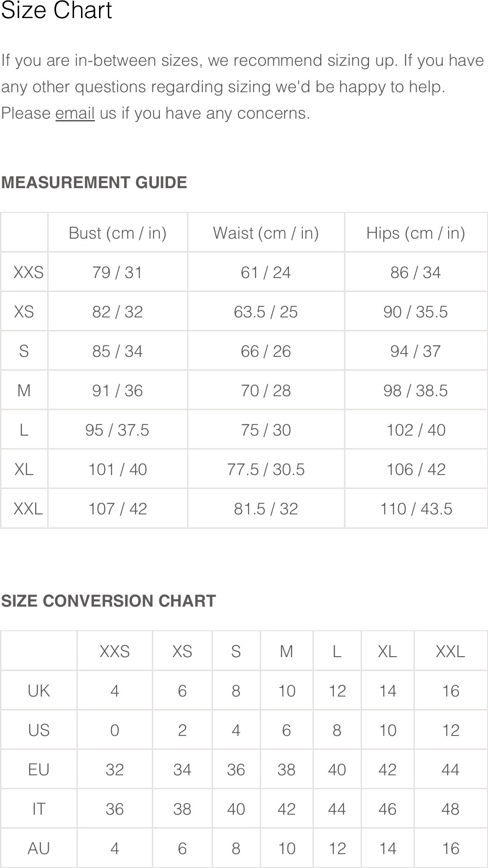The height and width of the screenshot is (868, 488).
Task: Select the Size Chart heading
Action: point(56,10)
